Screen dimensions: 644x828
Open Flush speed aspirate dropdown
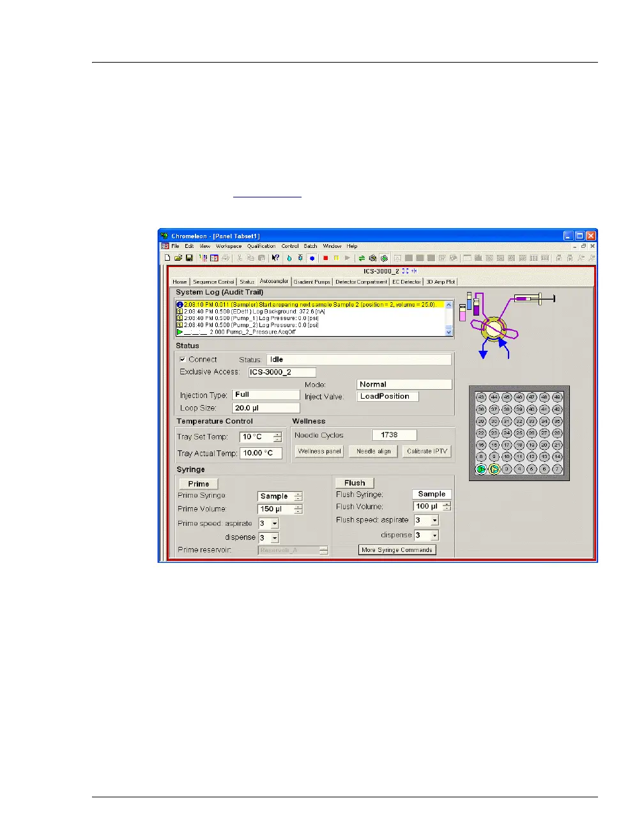[434, 521]
